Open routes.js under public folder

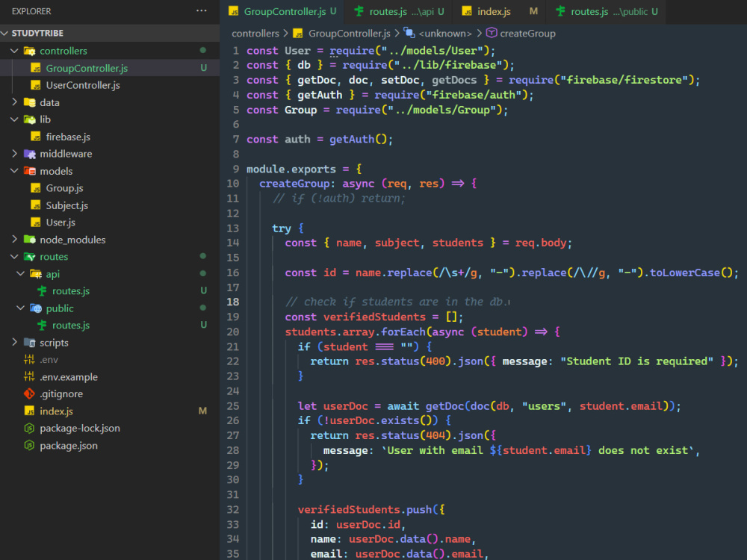[70, 325]
